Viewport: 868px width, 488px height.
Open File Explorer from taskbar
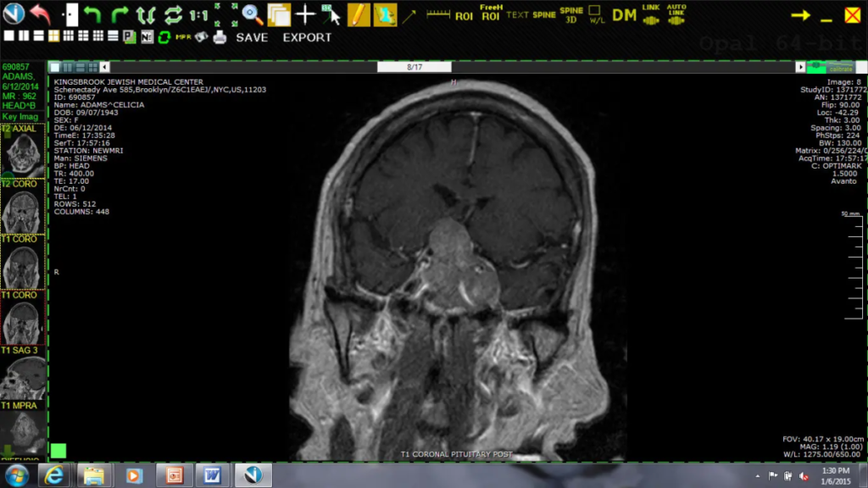[93, 475]
